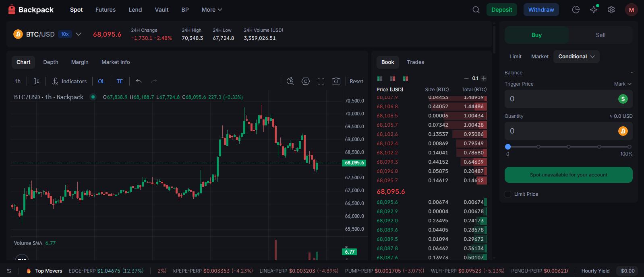Toggle OL order lines on chart
644x277 pixels.
(101, 81)
